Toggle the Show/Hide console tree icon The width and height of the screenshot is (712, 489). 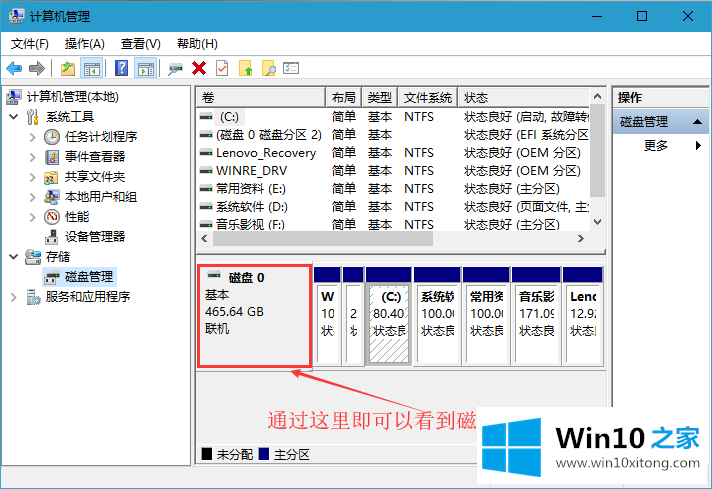coord(92,69)
